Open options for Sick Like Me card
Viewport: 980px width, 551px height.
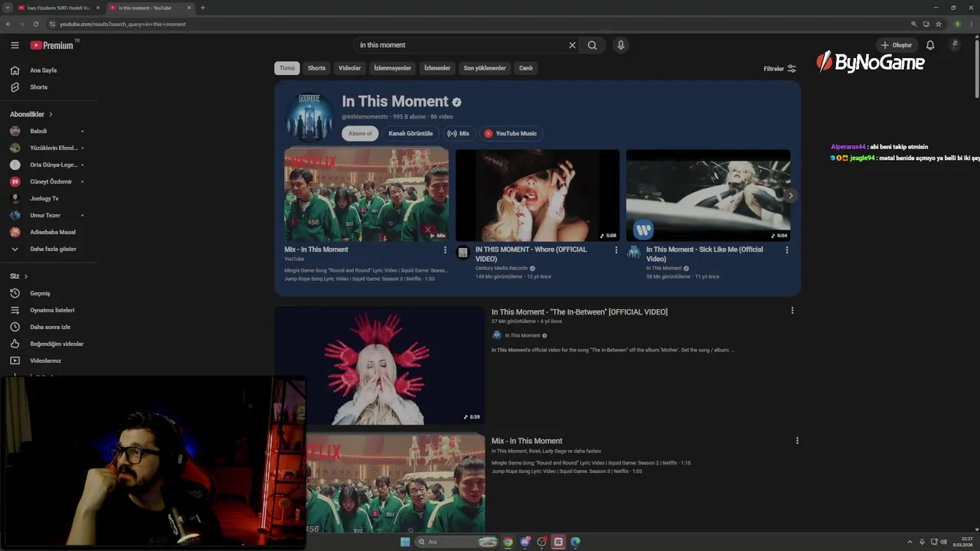[786, 249]
